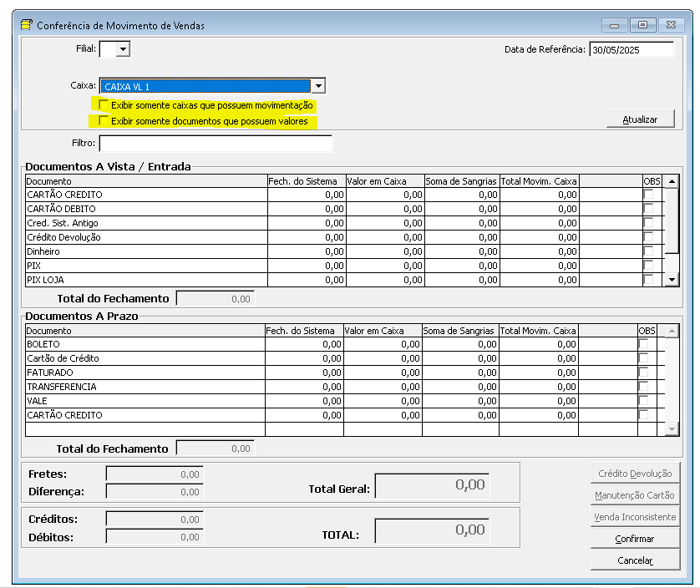Click the Cancelar button
The image size is (700, 588).
[635, 560]
